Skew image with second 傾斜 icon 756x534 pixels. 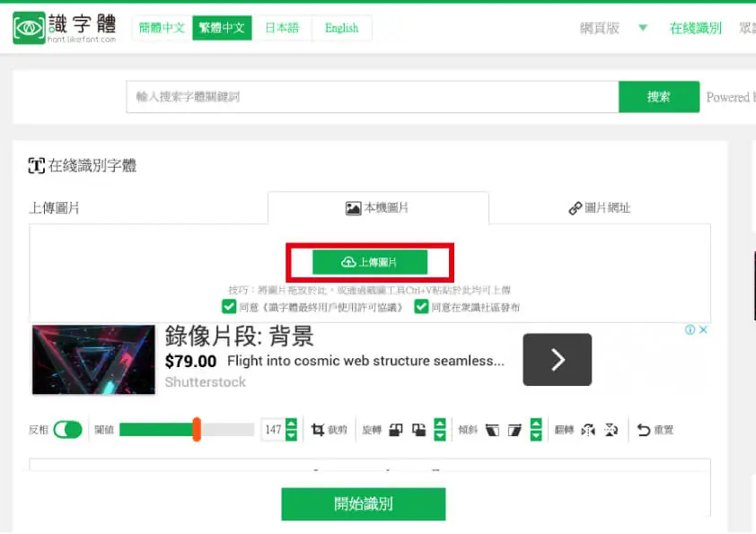[514, 429]
